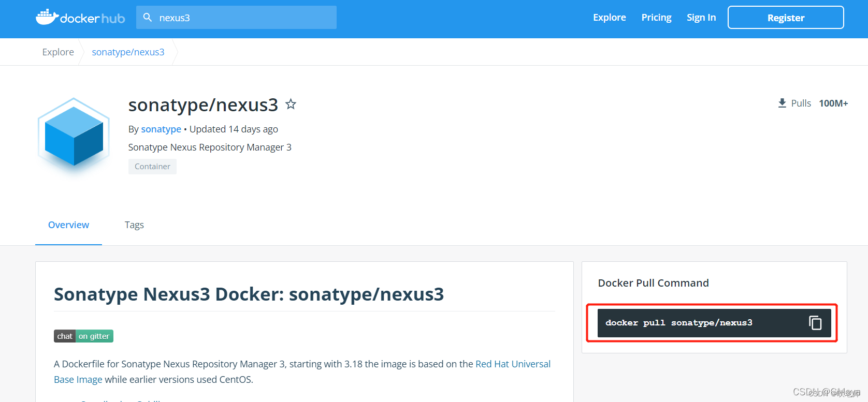Switch to the Tags tab
This screenshot has width=868, height=402.
(x=134, y=225)
